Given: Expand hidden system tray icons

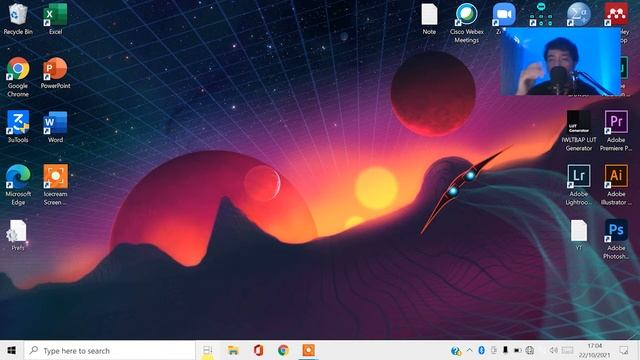Looking at the screenshot, I should [469, 350].
